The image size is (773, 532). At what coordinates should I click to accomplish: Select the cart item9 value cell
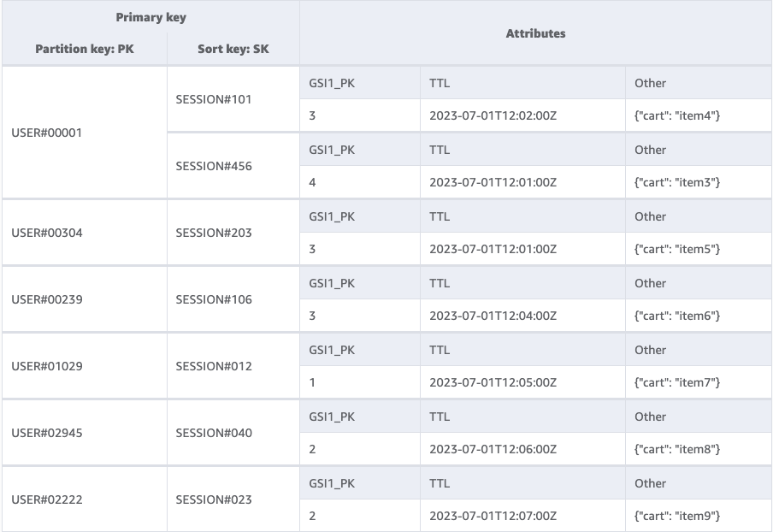(677, 517)
